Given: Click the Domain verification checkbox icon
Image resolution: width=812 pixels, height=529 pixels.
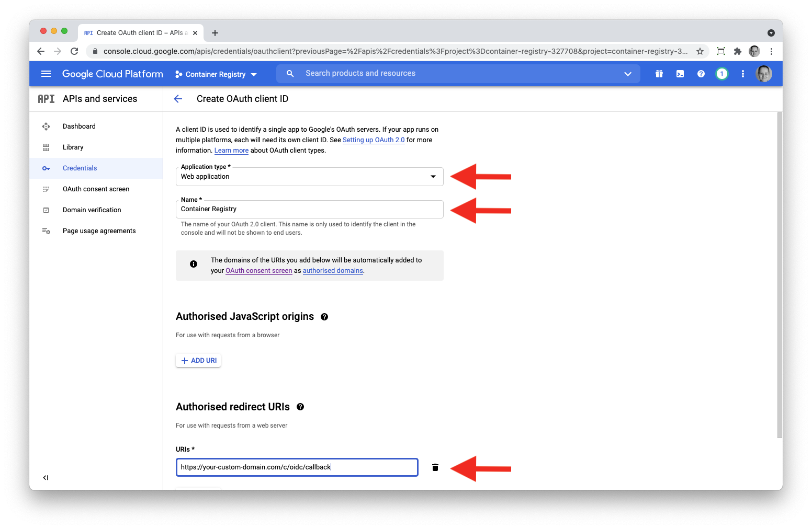Looking at the screenshot, I should 46,210.
